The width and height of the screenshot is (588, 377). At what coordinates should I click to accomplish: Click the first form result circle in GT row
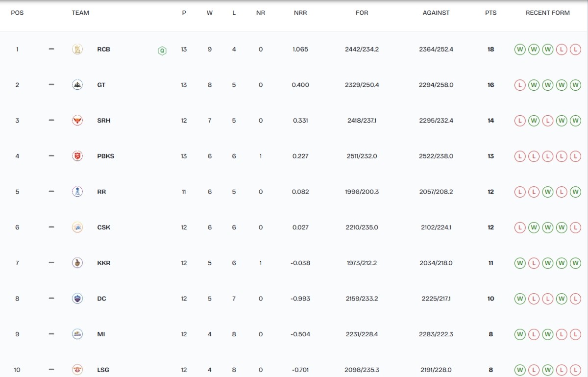520,85
